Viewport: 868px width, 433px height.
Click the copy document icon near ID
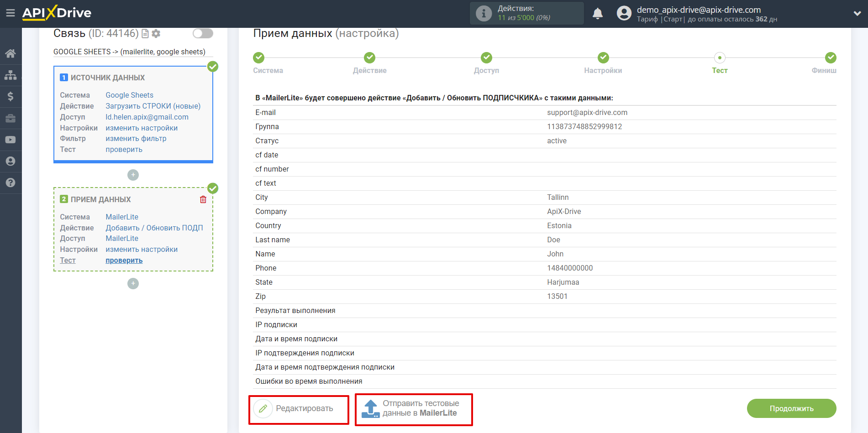[145, 33]
